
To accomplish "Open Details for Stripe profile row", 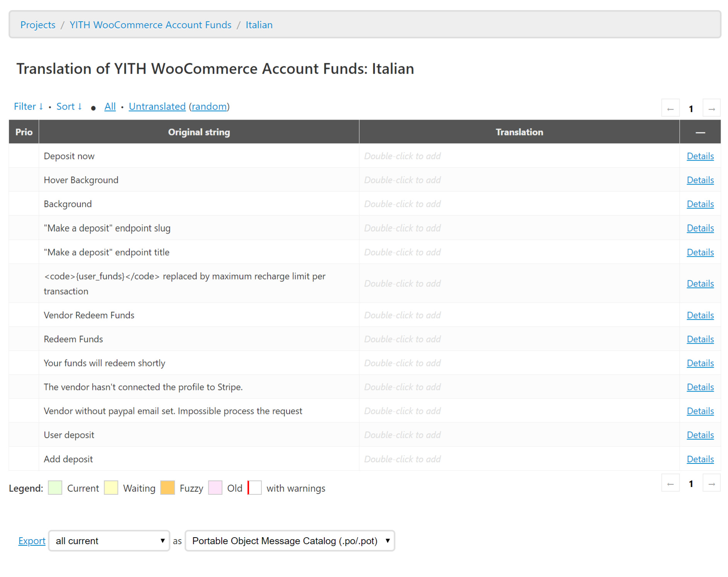I will [700, 387].
